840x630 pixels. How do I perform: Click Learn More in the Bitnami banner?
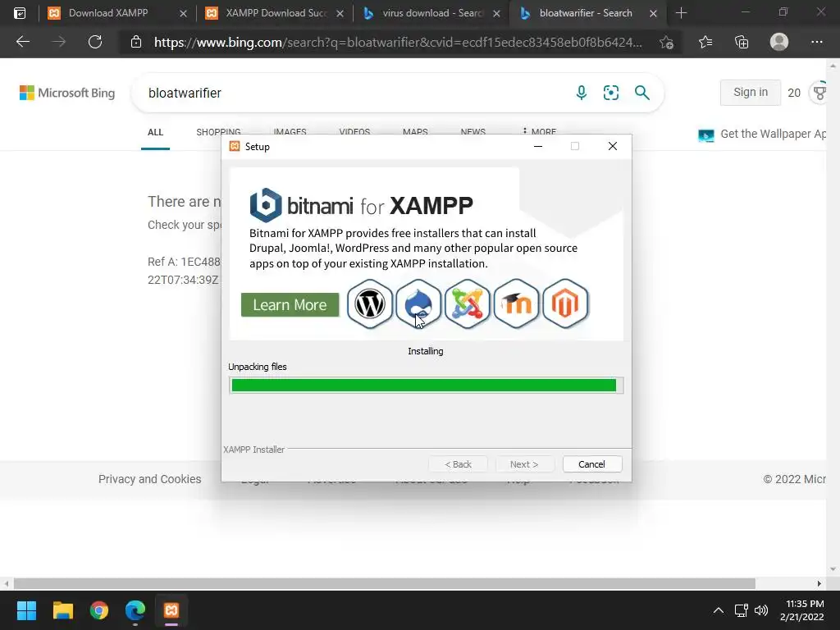290,305
